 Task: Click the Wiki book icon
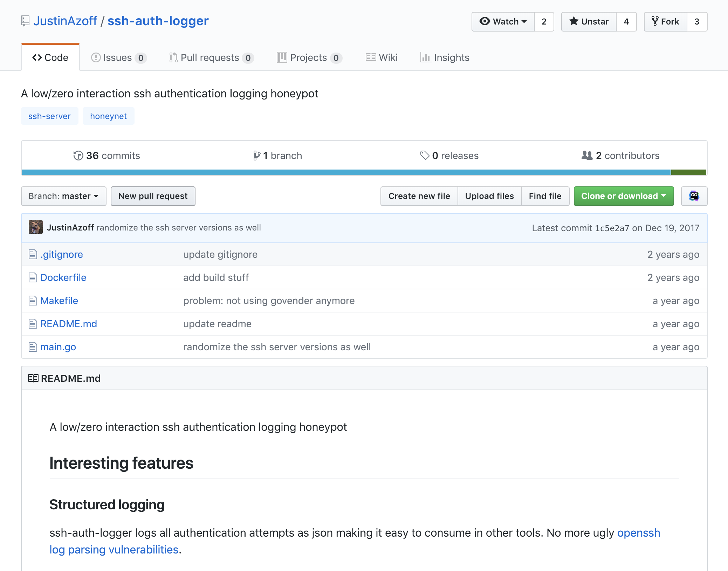(x=371, y=57)
